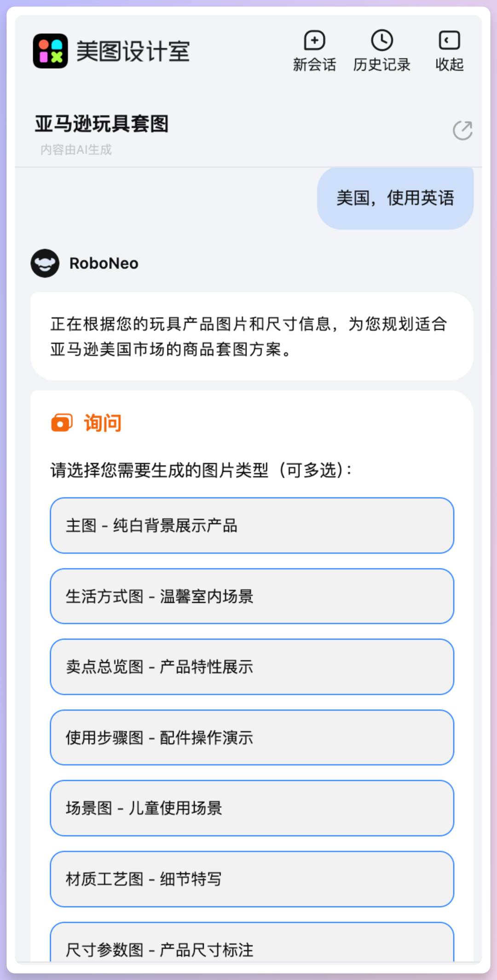The height and width of the screenshot is (980, 497).
Task: Click the orange 询问 inquiry icon
Action: click(x=62, y=423)
